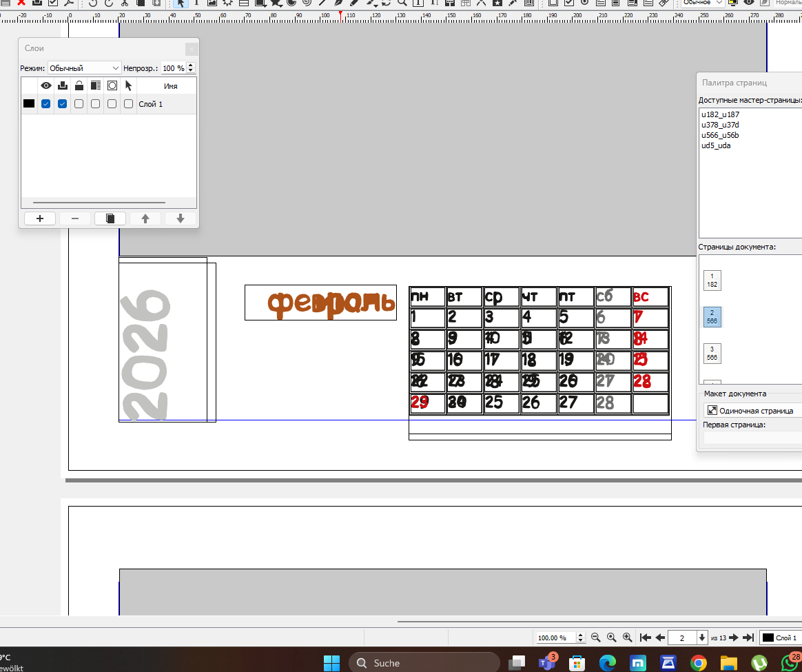802x672 pixels.
Task: Go to the next page arrow
Action: 734,638
